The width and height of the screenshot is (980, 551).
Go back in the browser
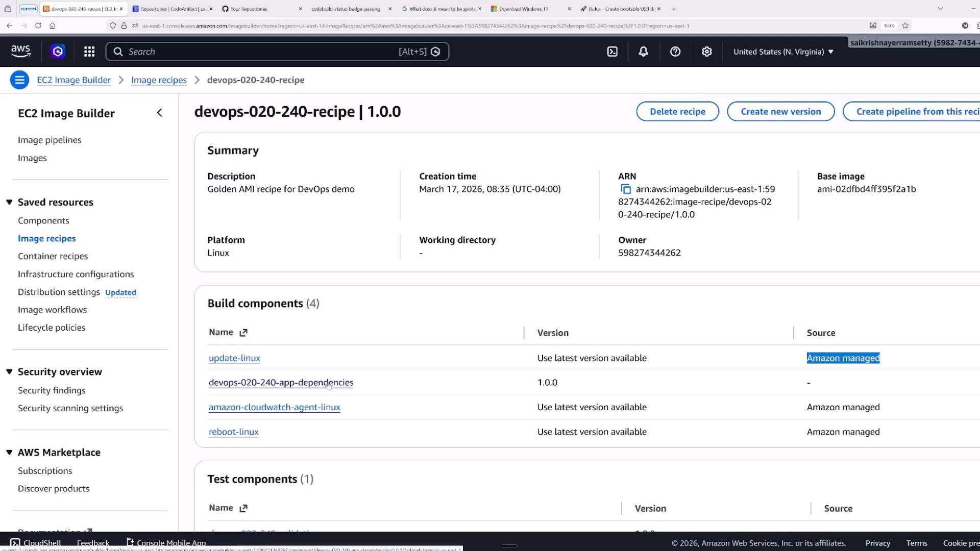tap(9, 26)
